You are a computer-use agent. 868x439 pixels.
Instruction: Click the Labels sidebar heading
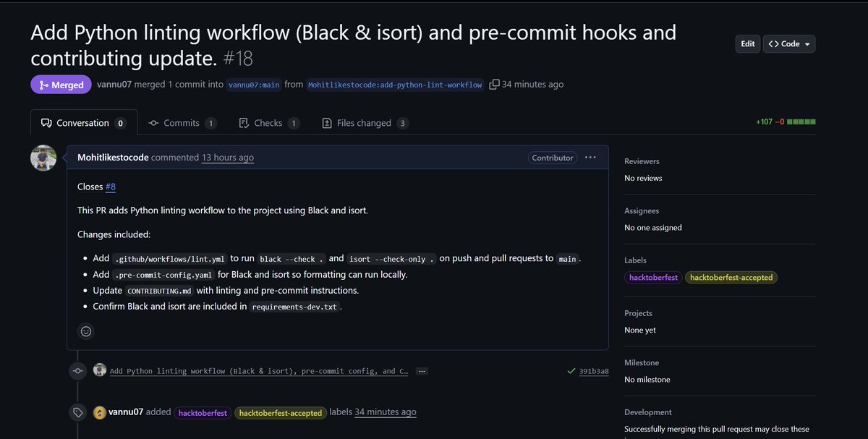[x=635, y=260]
